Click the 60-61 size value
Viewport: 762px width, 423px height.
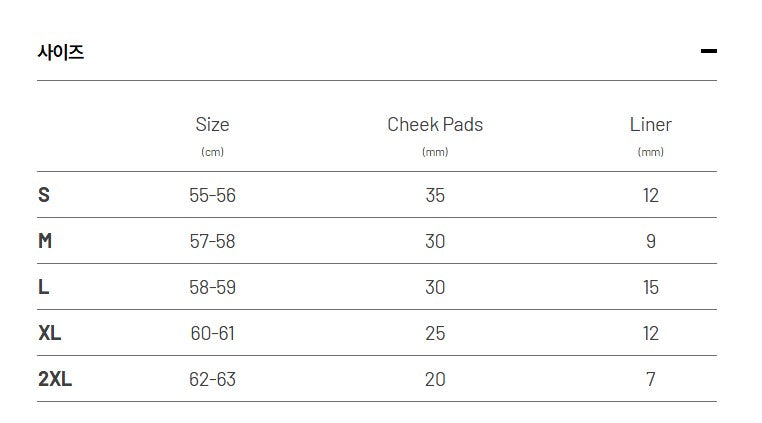[x=212, y=333]
